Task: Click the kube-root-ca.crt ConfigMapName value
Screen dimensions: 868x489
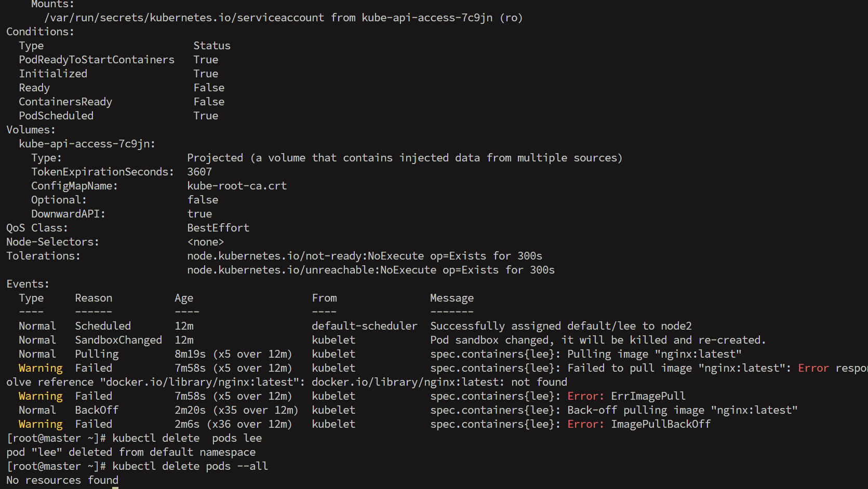Action: tap(237, 186)
